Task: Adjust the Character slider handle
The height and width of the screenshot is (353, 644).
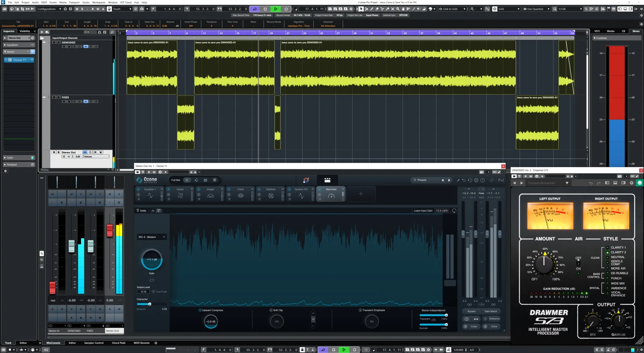Action: (x=150, y=304)
